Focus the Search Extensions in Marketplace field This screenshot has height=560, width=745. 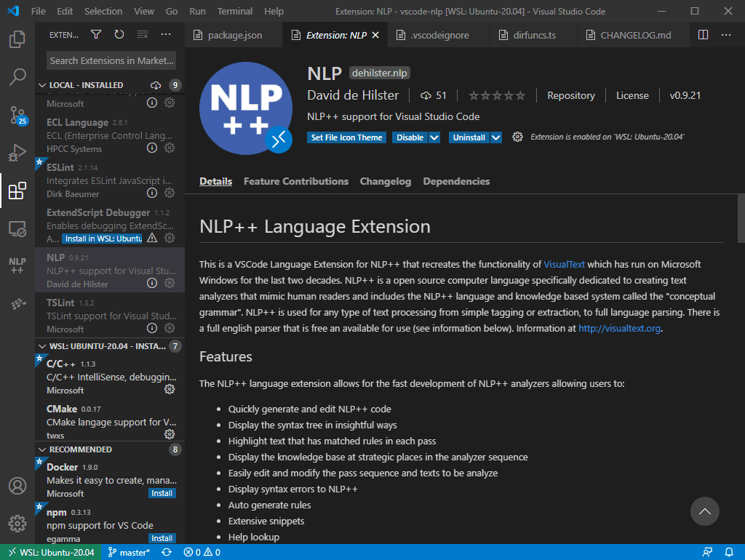(111, 61)
